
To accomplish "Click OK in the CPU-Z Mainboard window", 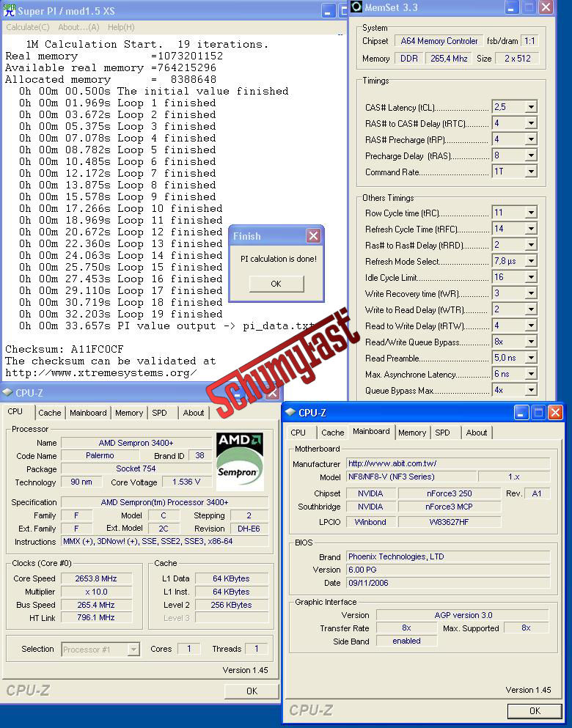I will (x=535, y=710).
